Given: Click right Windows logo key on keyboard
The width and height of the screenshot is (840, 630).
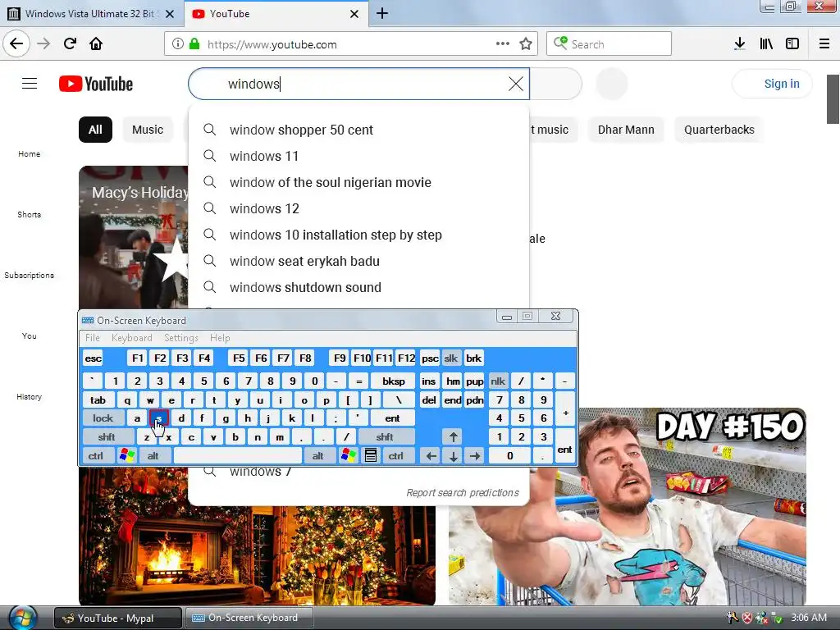Looking at the screenshot, I should (348, 455).
